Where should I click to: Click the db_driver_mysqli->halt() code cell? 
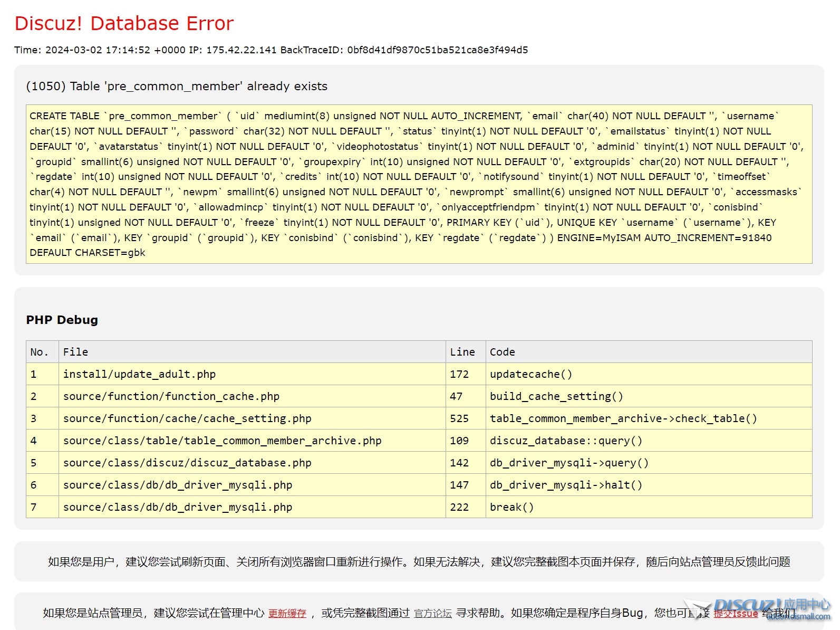(566, 485)
